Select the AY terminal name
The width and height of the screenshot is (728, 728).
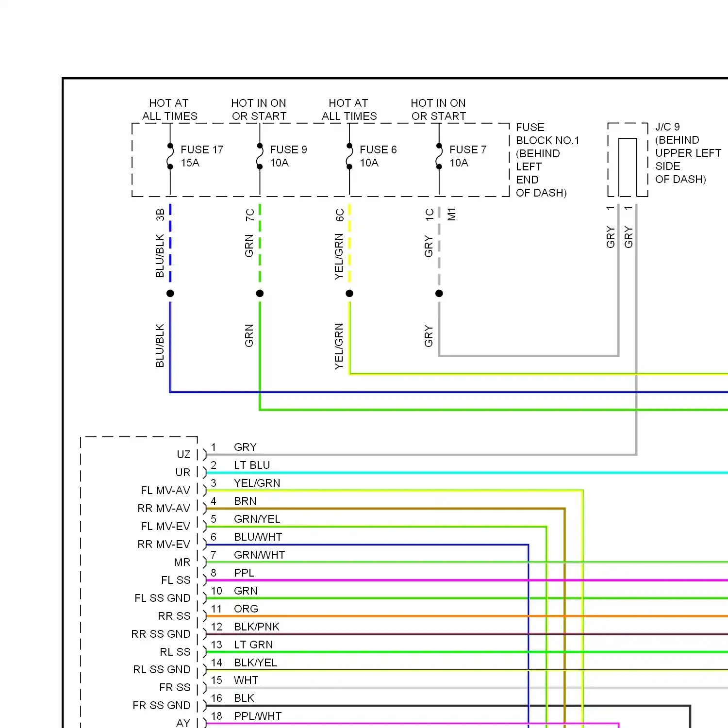[183, 723]
